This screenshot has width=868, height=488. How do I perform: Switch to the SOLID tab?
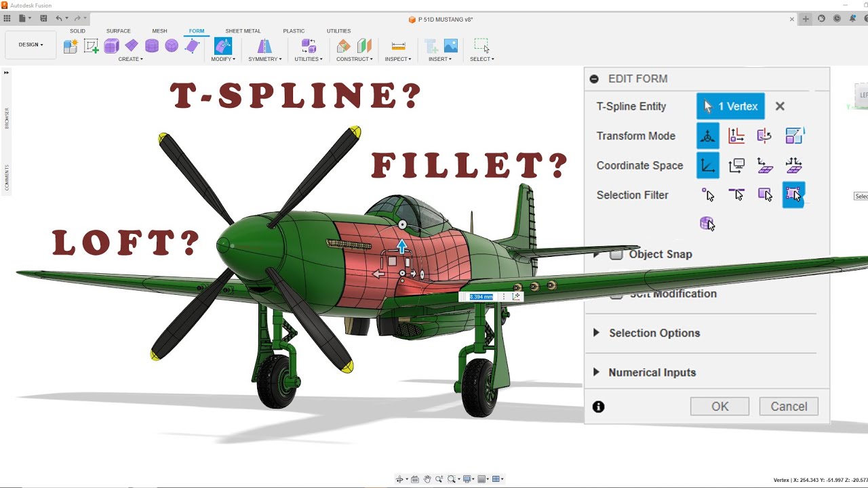point(77,31)
